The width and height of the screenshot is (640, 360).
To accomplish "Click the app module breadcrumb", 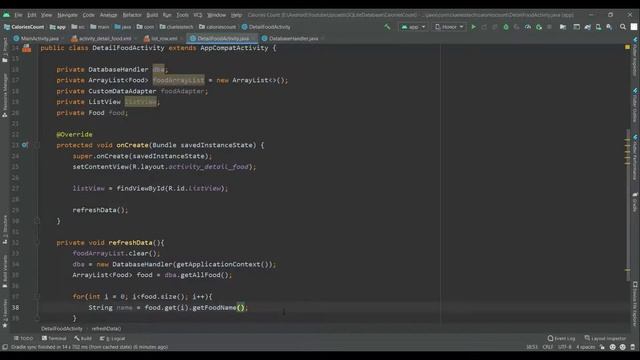I will click(58, 27).
